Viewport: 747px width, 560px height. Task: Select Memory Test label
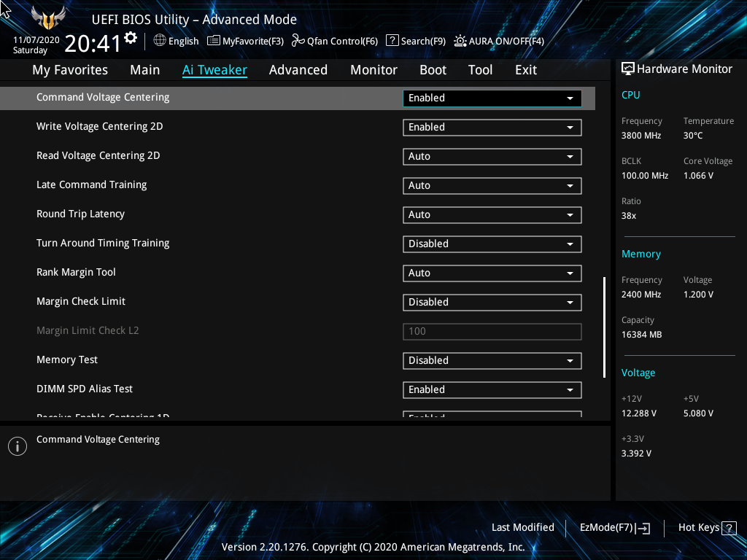66,359
